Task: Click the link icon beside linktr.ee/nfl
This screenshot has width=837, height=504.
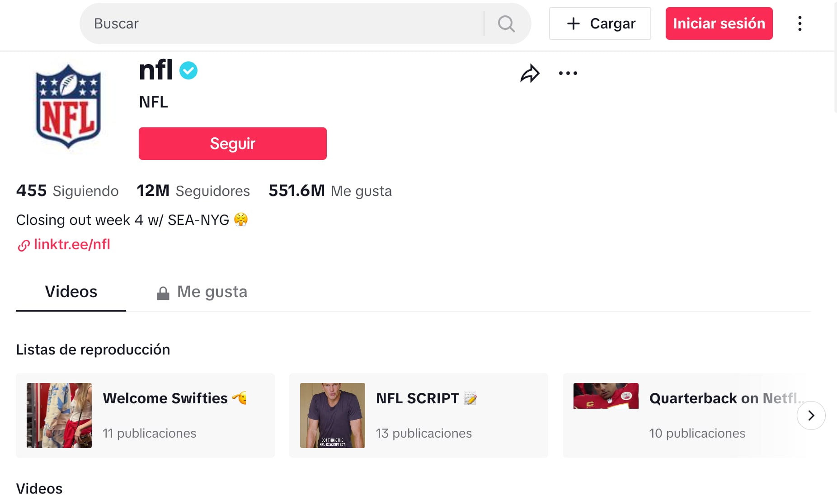Action: pyautogui.click(x=24, y=245)
